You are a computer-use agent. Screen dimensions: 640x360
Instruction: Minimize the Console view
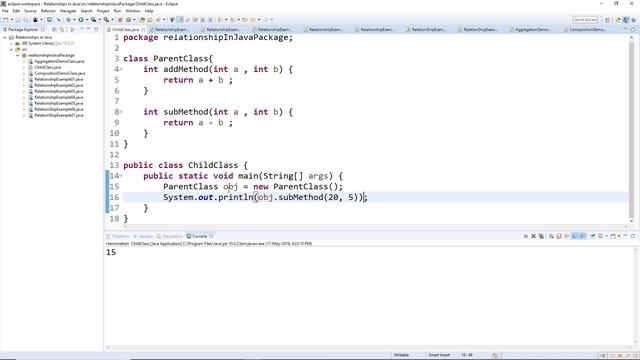tap(625, 236)
